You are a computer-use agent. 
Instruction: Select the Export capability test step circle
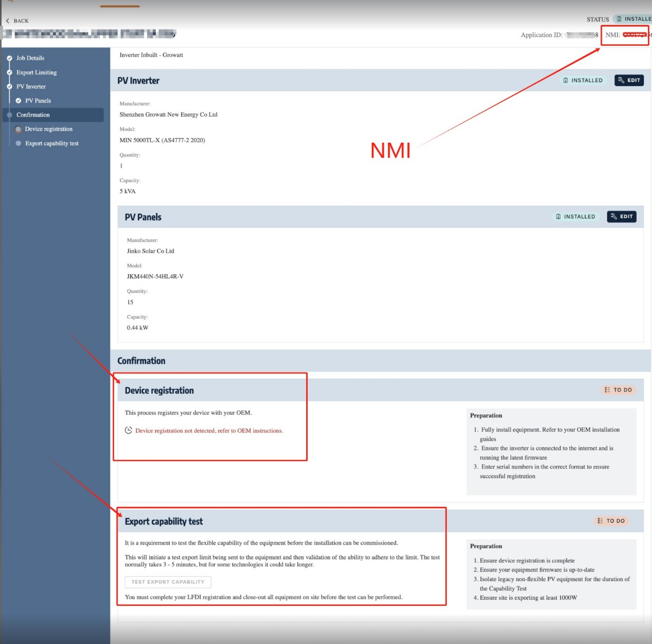point(18,144)
